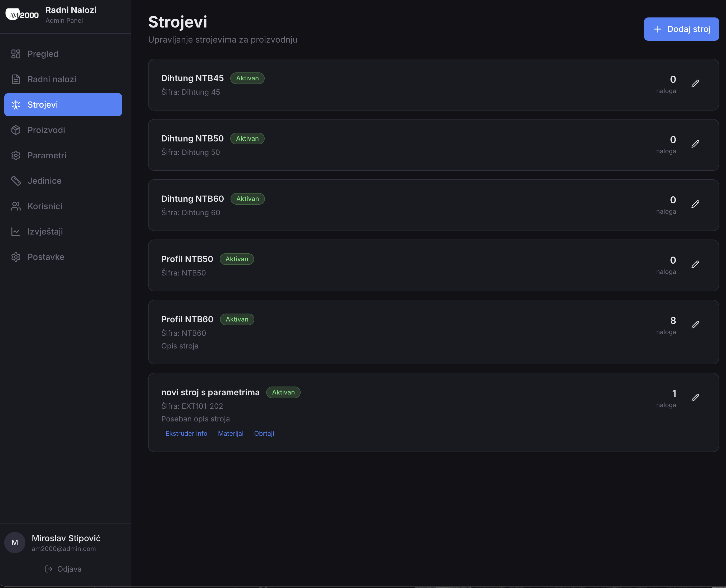Select Proizvodi menu item
726x588 pixels.
(x=46, y=130)
